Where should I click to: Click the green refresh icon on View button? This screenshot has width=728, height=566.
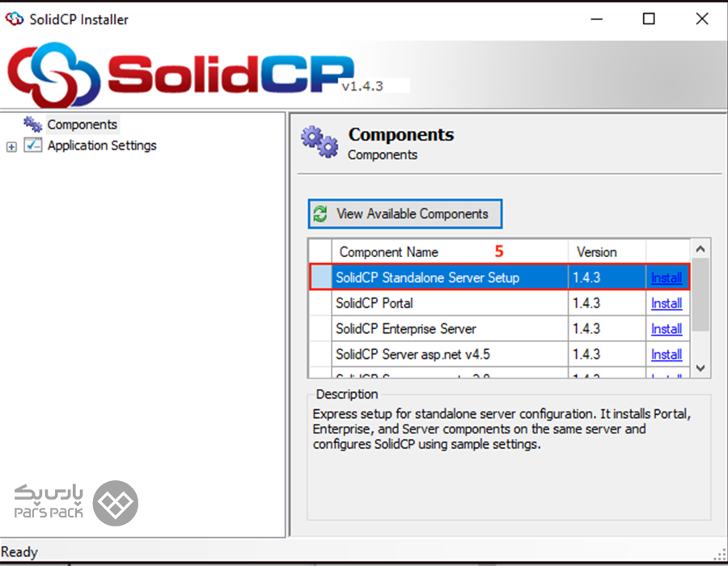point(321,214)
